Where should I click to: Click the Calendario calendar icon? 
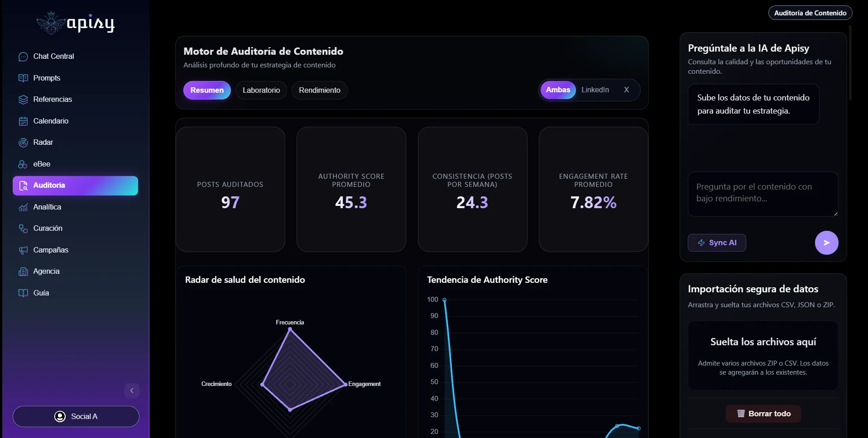(23, 121)
